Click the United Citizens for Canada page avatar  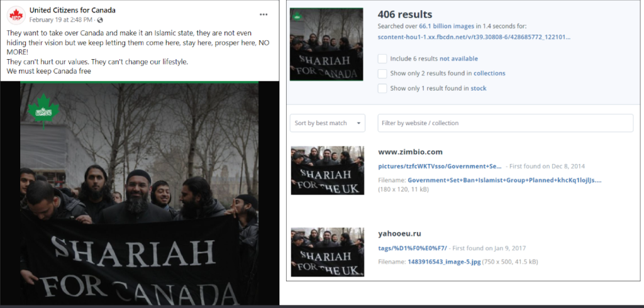click(16, 14)
